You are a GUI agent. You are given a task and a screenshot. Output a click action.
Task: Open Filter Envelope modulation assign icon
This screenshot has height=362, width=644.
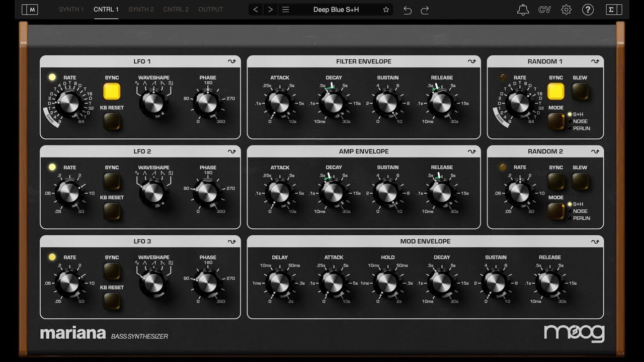pos(471,61)
